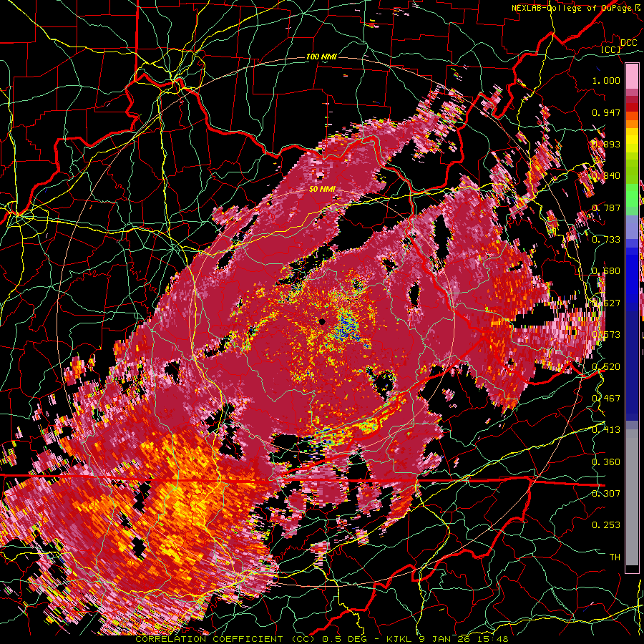Click the 1.000 scale value
The height and width of the screenshot is (644, 644).
click(606, 80)
